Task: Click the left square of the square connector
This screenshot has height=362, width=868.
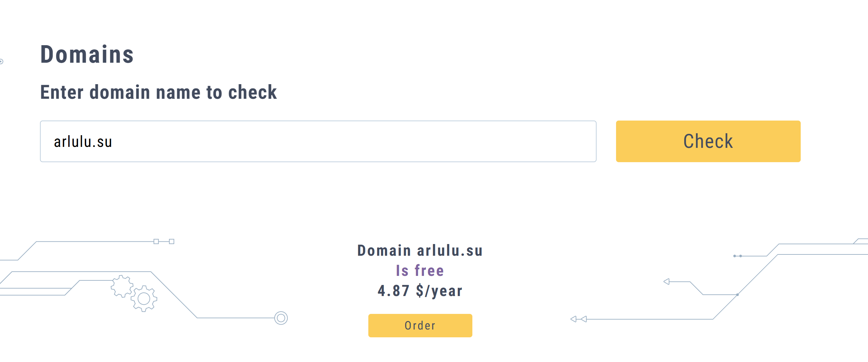Action: tap(156, 241)
